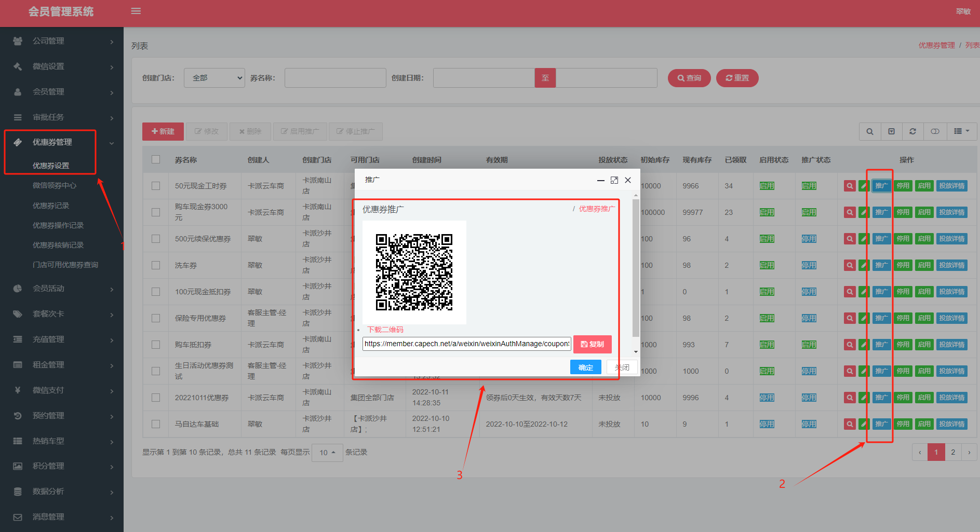Expand the 公司管理 sidebar menu
980x532 pixels.
(62, 41)
